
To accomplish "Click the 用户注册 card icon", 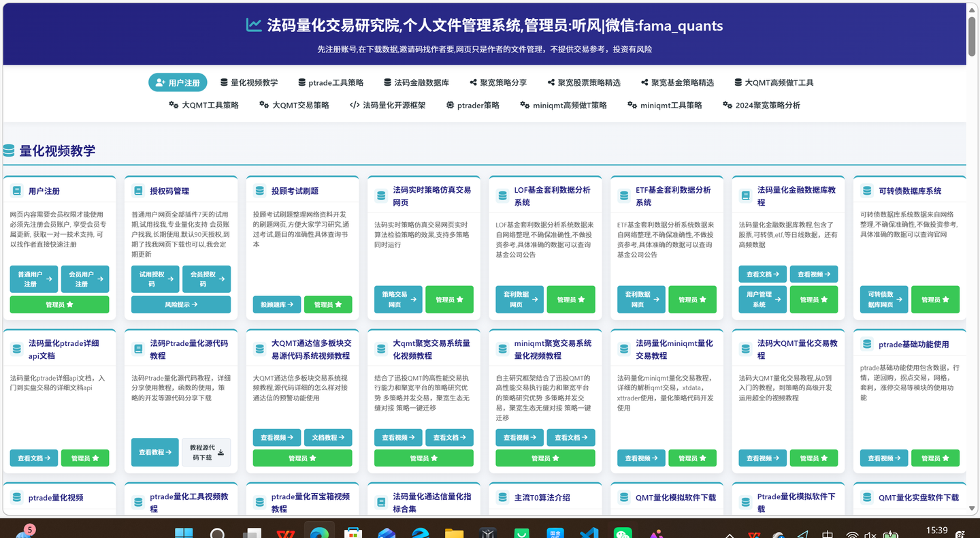I will (x=17, y=191).
